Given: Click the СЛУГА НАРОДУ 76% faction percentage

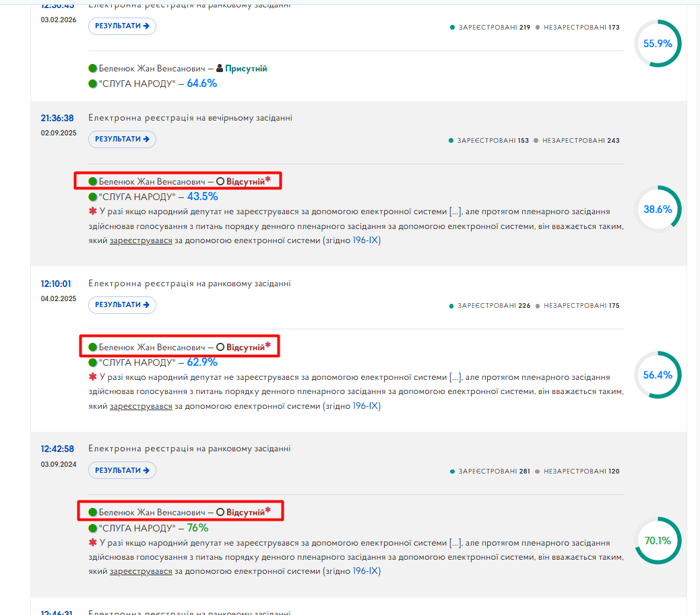Looking at the screenshot, I should point(198,528).
